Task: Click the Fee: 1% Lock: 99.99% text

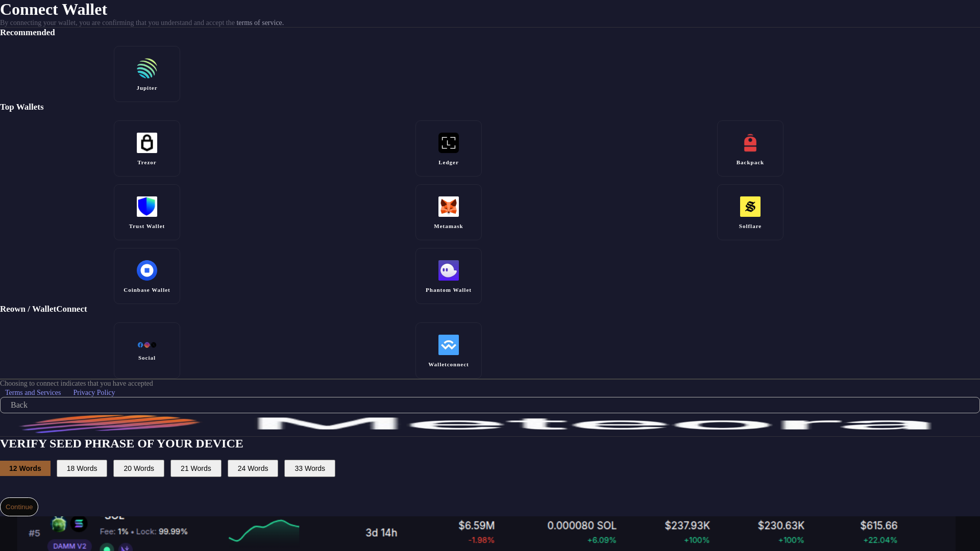Action: click(143, 532)
